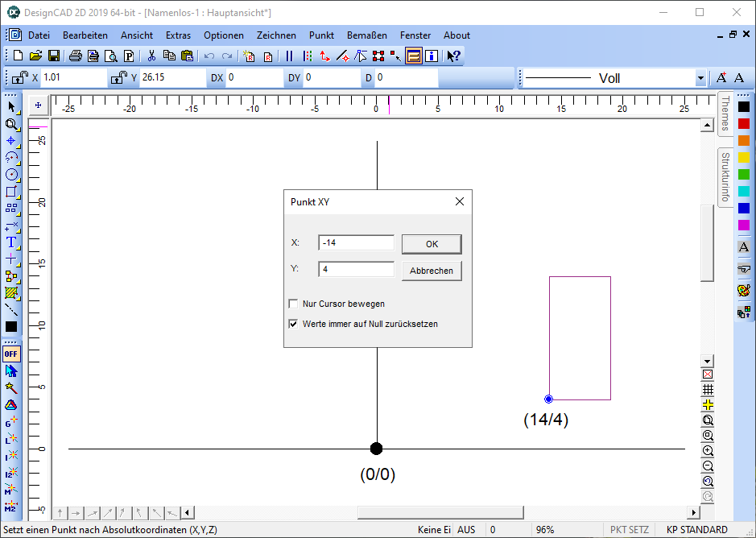This screenshot has height=538, width=756.
Task: Confirm the Punkt XY dialog with OK
Action: 432,244
